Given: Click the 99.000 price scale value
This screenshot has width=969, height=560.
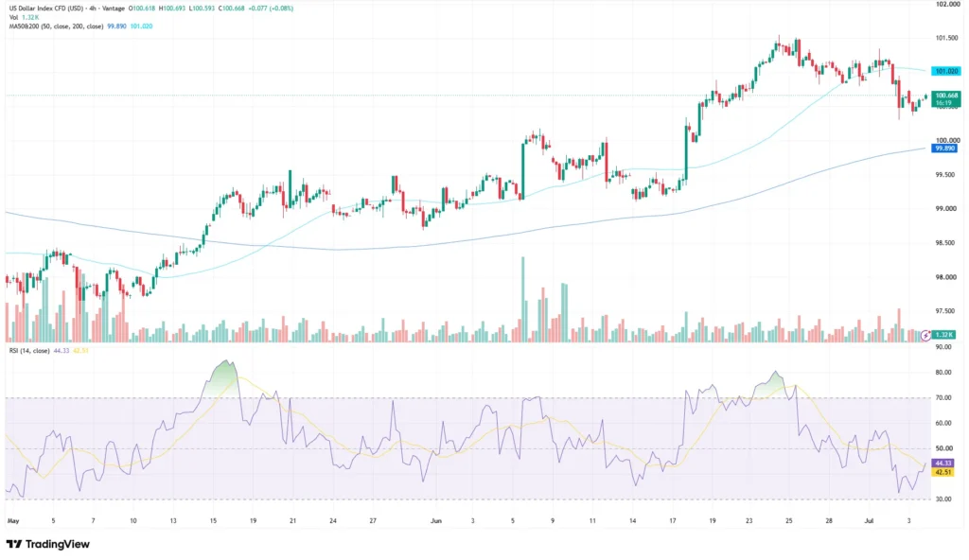Looking at the screenshot, I should click(945, 209).
